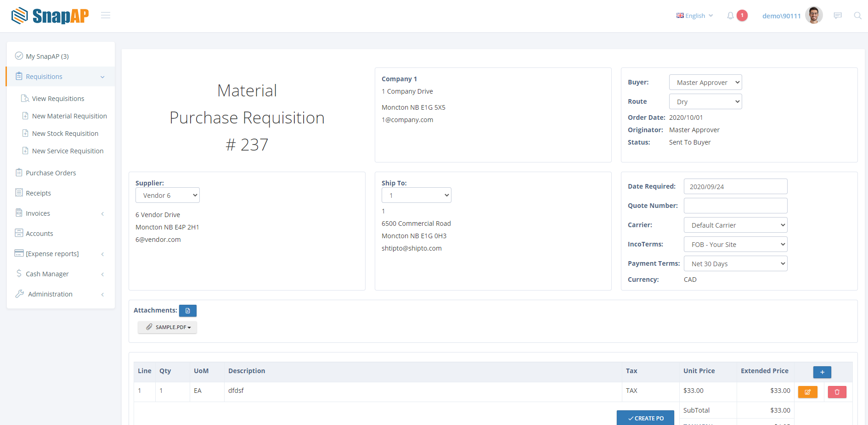Click the blue add line plus button
The width and height of the screenshot is (868, 425).
[822, 372]
